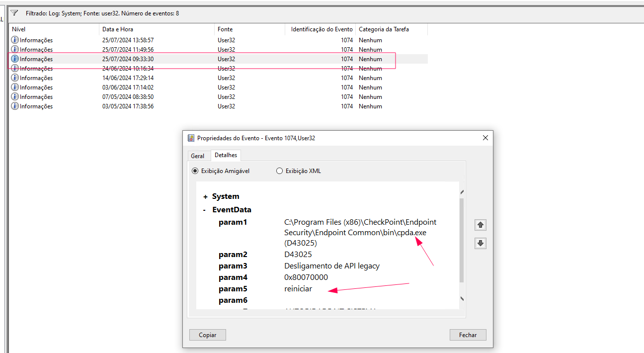This screenshot has height=353, width=644.
Task: Click the info icon on the 03/05/2024 event
Action: coord(14,106)
